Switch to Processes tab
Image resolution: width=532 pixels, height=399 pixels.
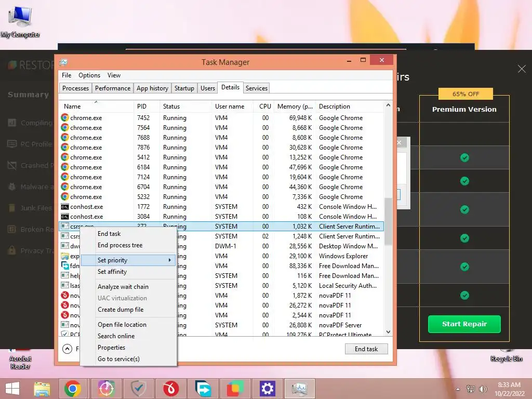(75, 88)
